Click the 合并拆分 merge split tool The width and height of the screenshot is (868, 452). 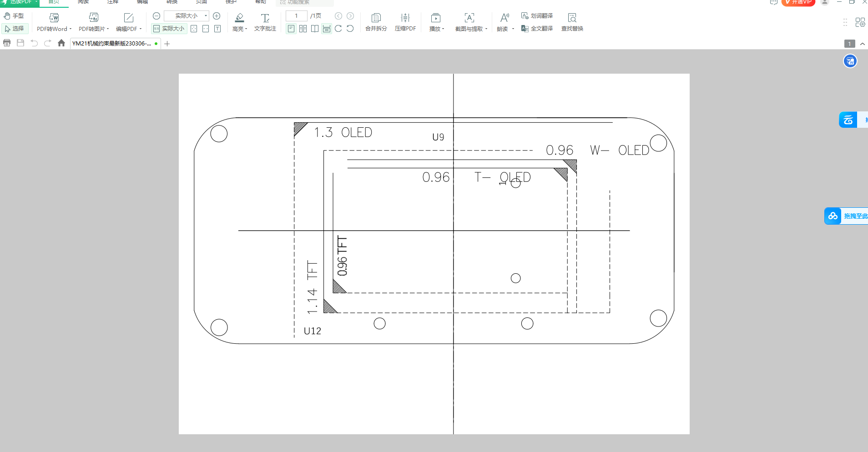point(376,22)
